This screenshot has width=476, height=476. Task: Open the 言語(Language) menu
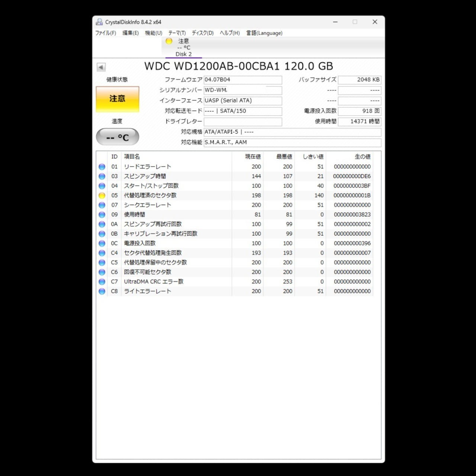pyautogui.click(x=264, y=33)
